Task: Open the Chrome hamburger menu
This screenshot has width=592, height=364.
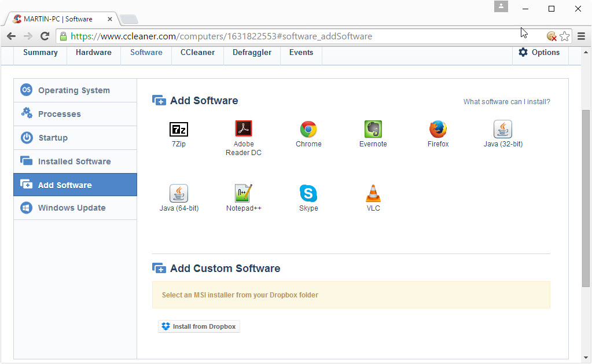Action: click(x=582, y=36)
